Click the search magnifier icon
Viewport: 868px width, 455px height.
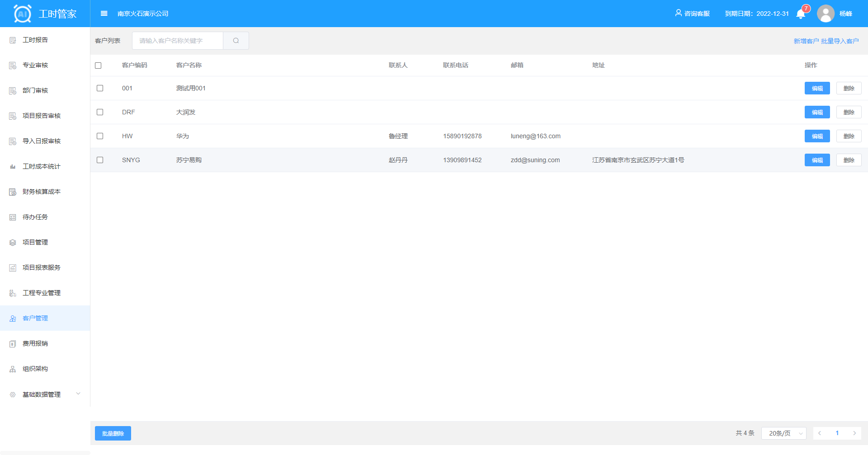pyautogui.click(x=236, y=41)
